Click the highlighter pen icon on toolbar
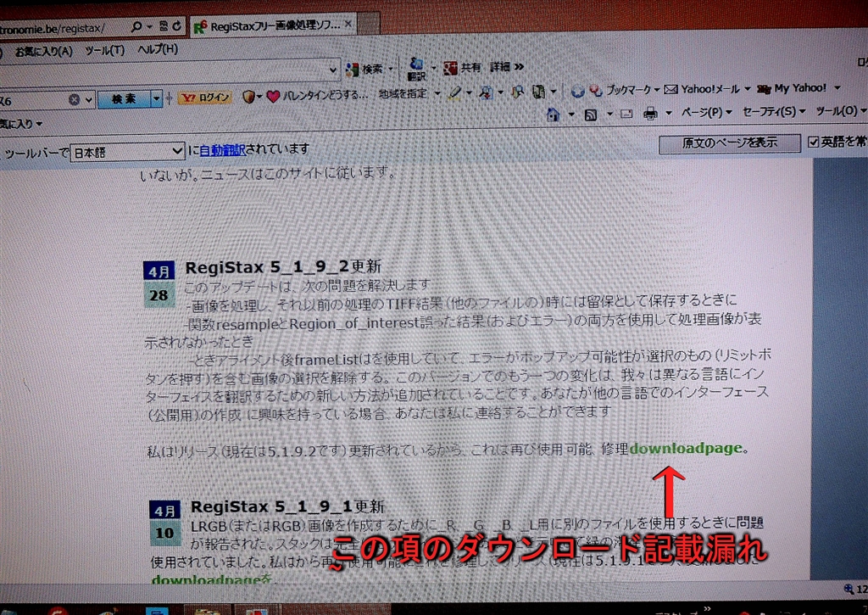The image size is (868, 615). pyautogui.click(x=454, y=92)
